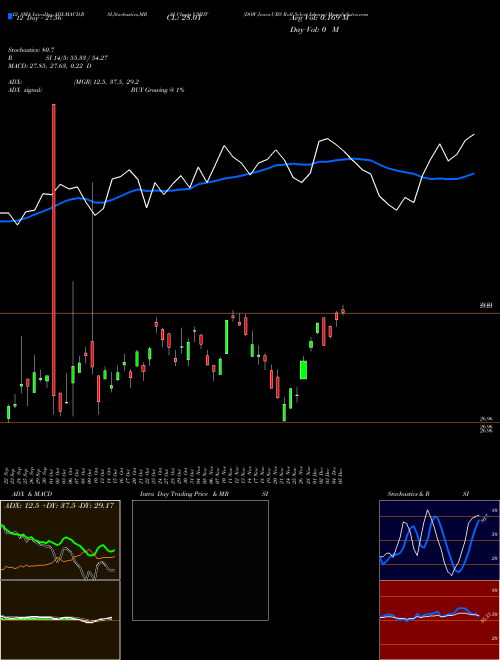Click the ADX line chart panel
Screen dimensions: 500x660
coord(60,540)
